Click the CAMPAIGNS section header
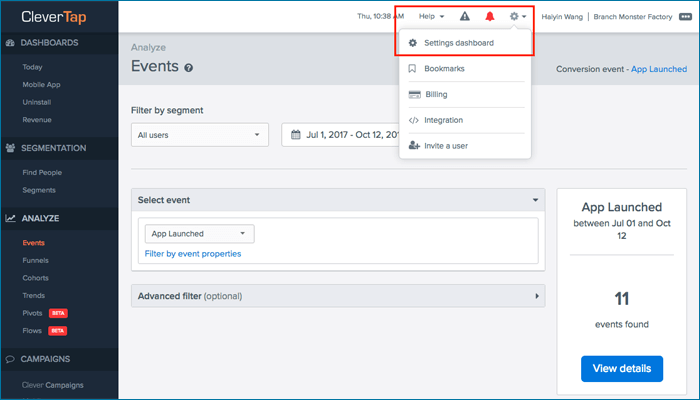Viewport: 700px width, 400px height. [46, 359]
